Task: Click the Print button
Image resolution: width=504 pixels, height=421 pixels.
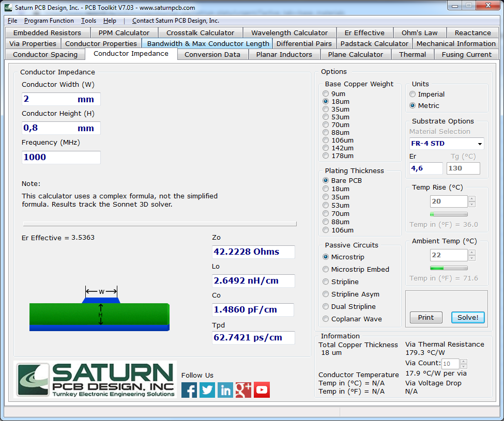Action: [426, 318]
